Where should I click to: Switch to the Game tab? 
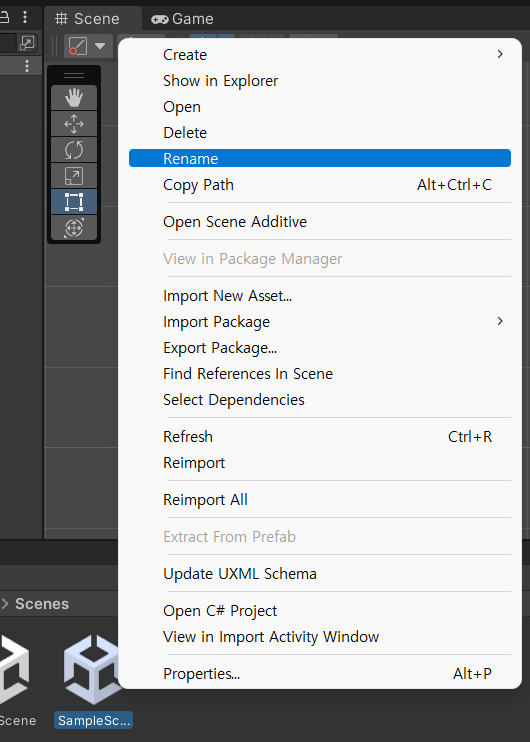[x=183, y=19]
